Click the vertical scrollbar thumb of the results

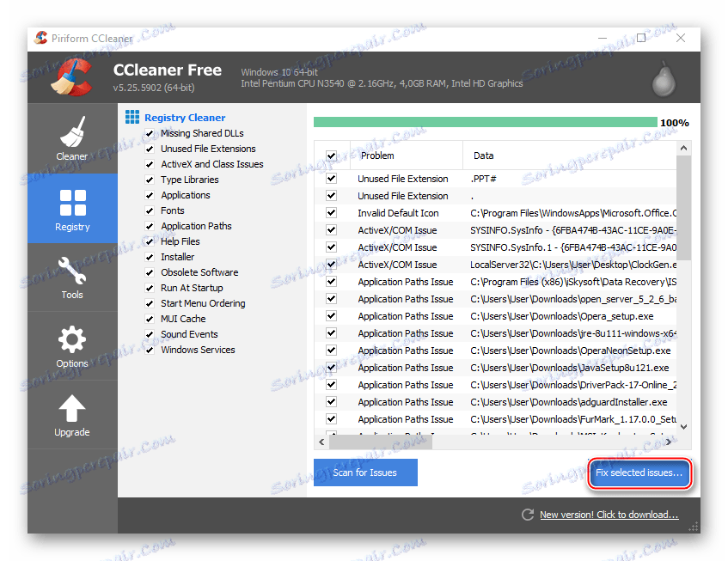(683, 208)
